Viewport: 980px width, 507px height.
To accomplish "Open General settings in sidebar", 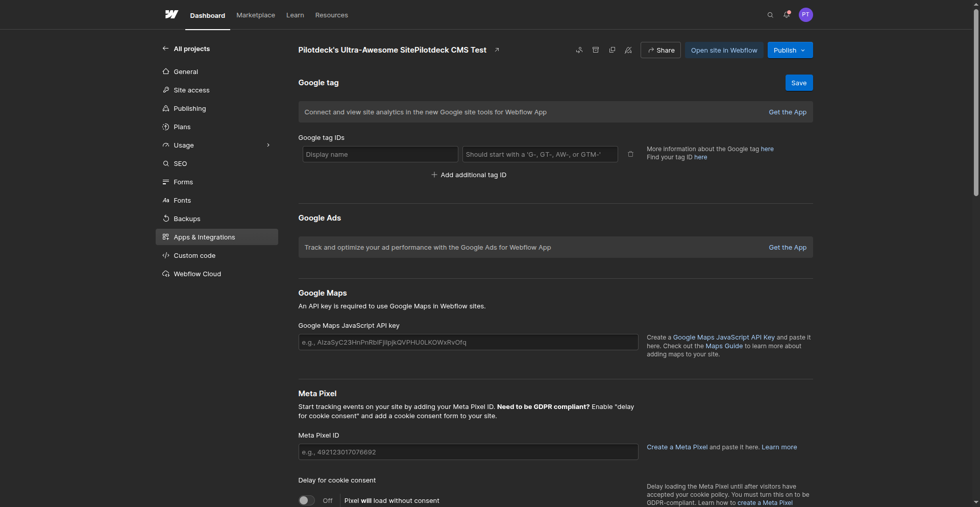I will 217,71.
